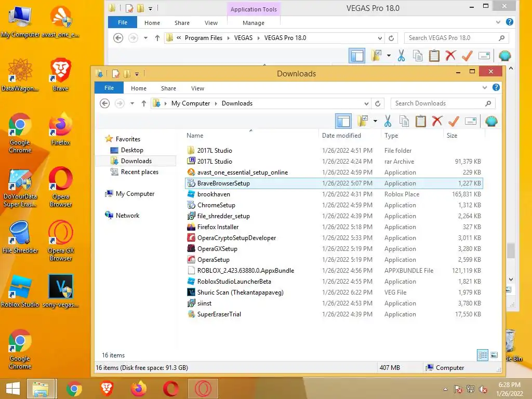This screenshot has height=399, width=532.
Task: Expand ribbon chevron in VEGAS Pro window
Action: (x=498, y=22)
